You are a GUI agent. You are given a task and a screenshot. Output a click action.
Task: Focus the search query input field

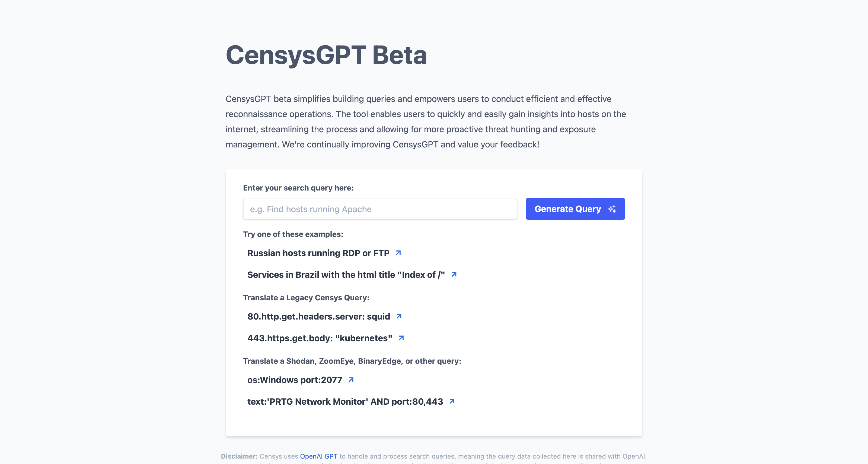coord(380,209)
